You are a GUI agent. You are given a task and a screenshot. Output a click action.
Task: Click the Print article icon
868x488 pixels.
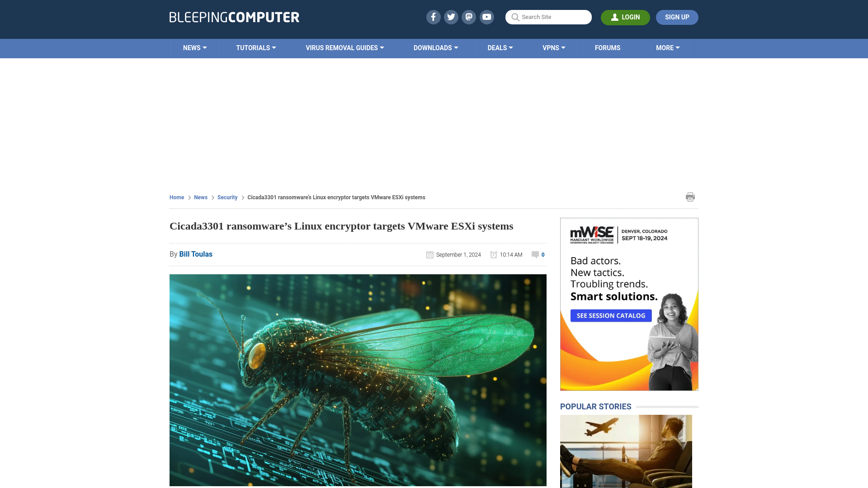point(690,197)
